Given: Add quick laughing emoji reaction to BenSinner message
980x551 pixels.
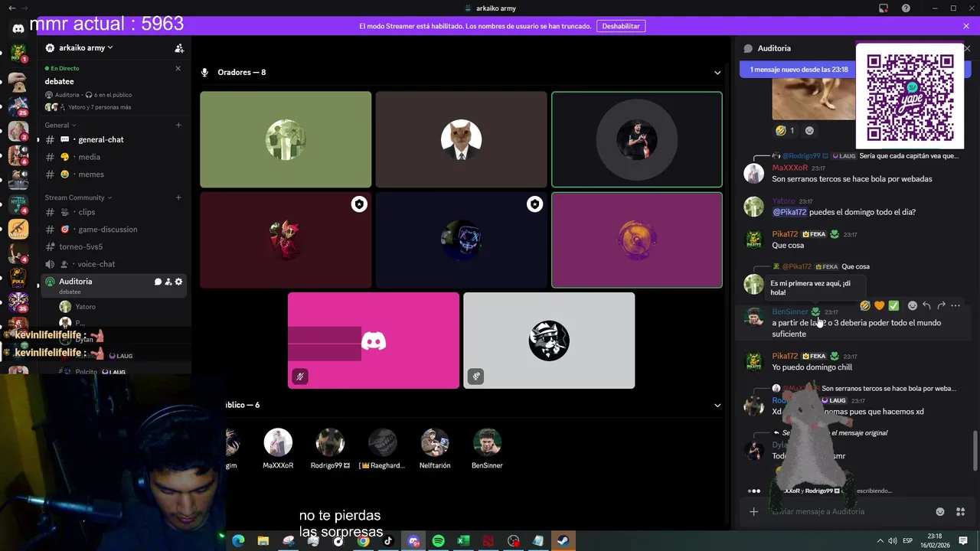Looking at the screenshot, I should [x=864, y=305].
